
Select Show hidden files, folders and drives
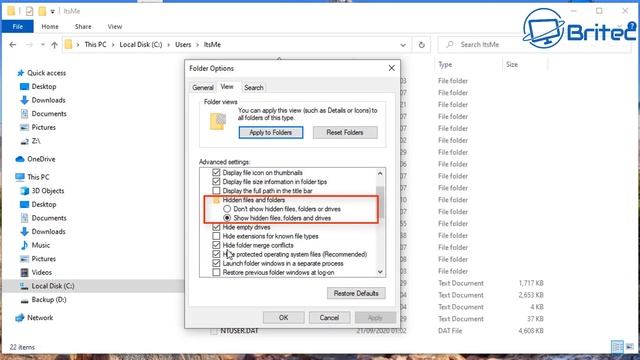[x=227, y=218]
